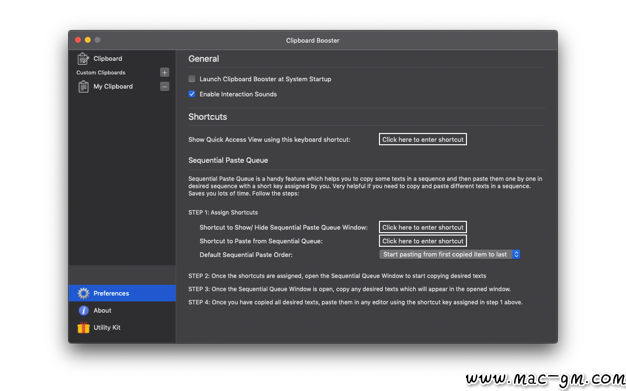This screenshot has height=391, width=626.
Task: Click the Enable Interaction Sounds label
Action: (x=238, y=94)
